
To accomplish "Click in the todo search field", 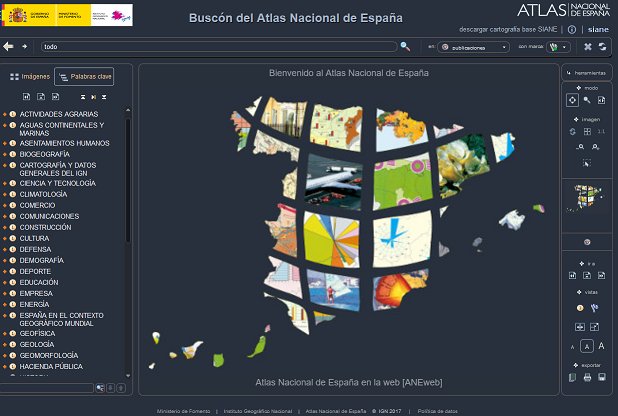I will (219, 47).
